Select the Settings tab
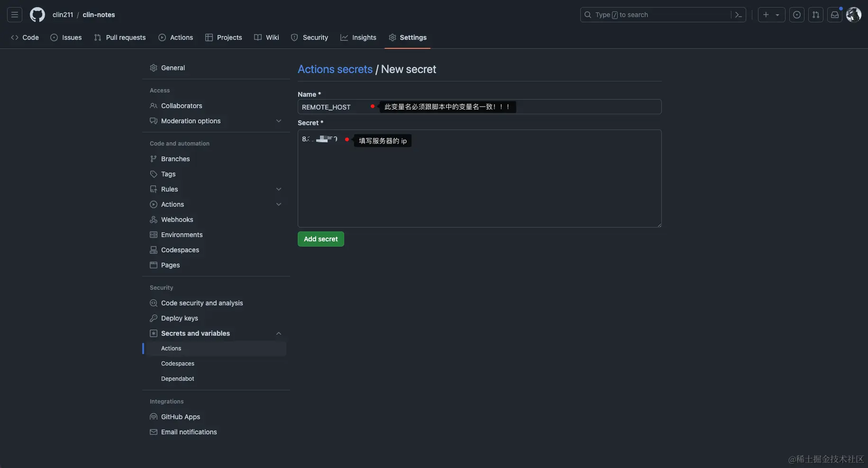The width and height of the screenshot is (868, 468). (408, 37)
